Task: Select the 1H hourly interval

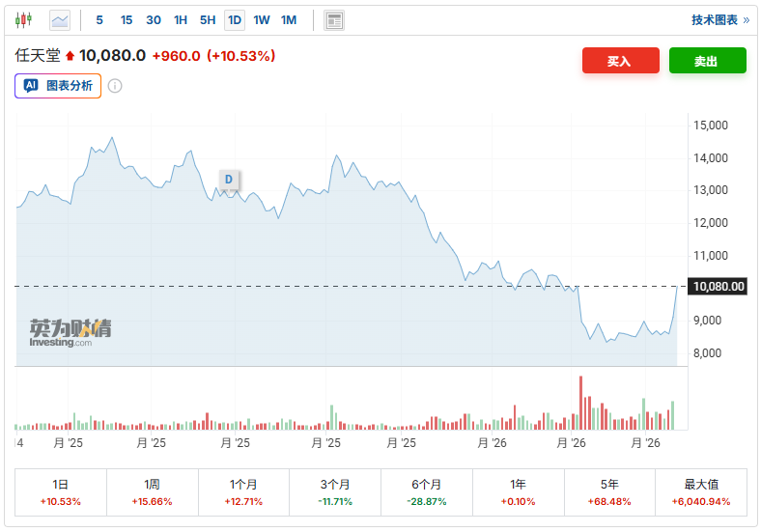Action: (x=181, y=19)
